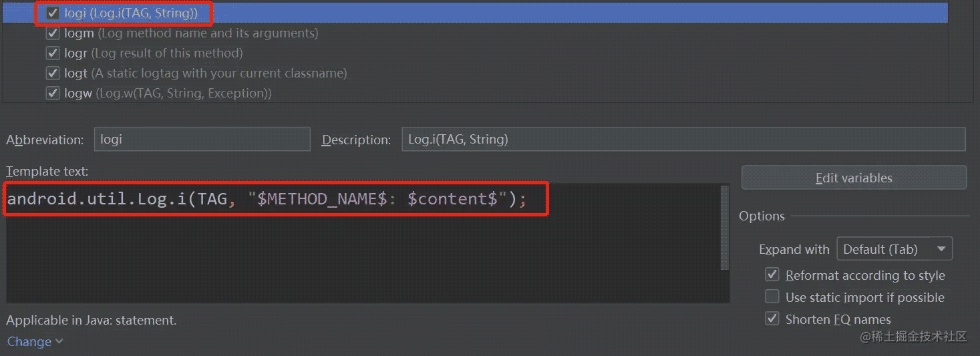Screen dimensions: 980x356
Task: Disable the logr template checkbox
Action: click(53, 53)
